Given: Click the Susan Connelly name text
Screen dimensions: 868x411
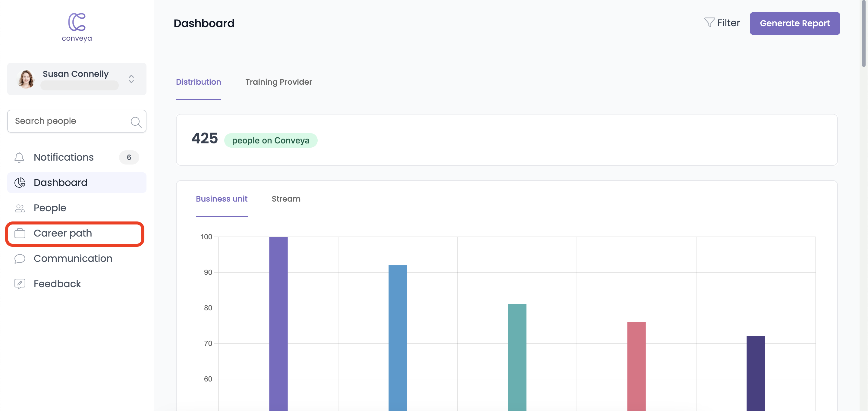Looking at the screenshot, I should (x=75, y=74).
